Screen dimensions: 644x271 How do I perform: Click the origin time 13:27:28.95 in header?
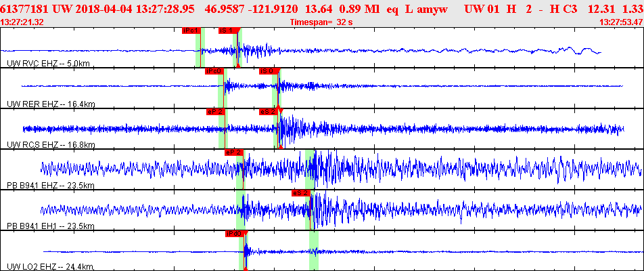(x=166, y=8)
